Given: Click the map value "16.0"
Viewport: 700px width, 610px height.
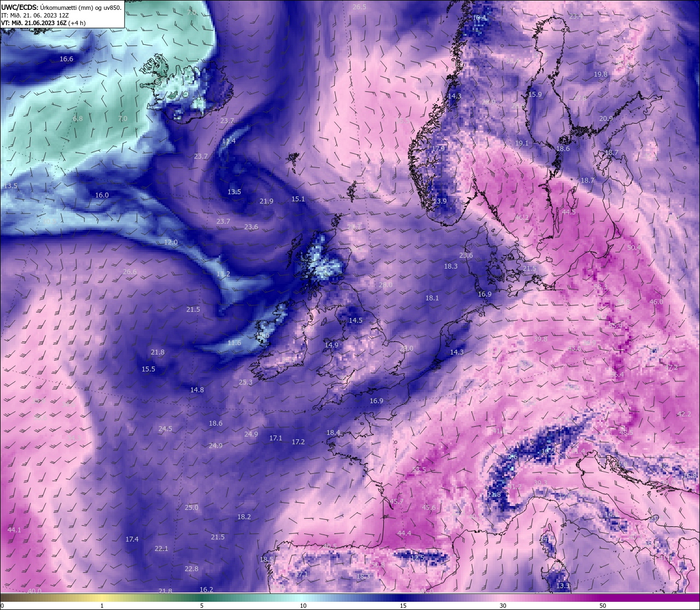Looking at the screenshot, I should pos(102,195).
